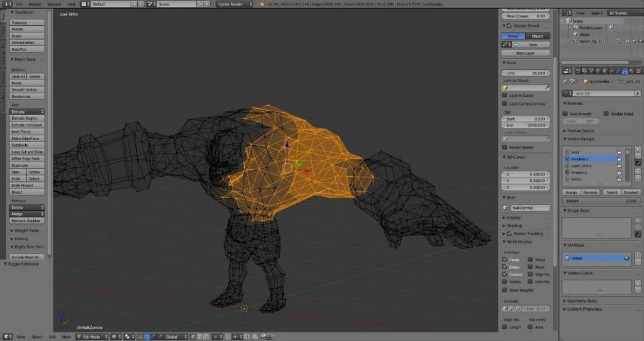Open the Help menu
Image resolution: width=644 pixels, height=341 pixels.
click(x=72, y=4)
